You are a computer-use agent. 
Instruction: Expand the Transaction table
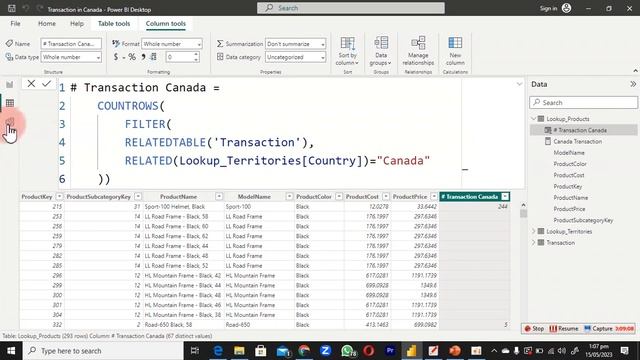[x=533, y=242]
